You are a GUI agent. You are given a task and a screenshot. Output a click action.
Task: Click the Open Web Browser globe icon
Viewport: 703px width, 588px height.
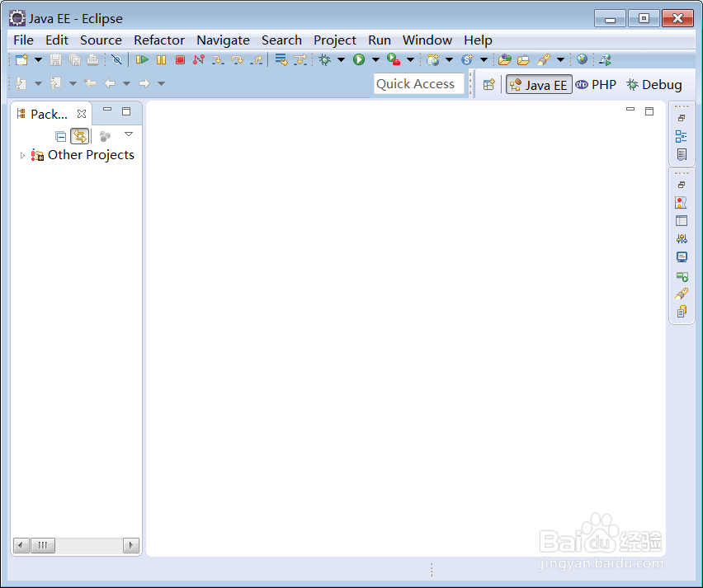pyautogui.click(x=582, y=59)
